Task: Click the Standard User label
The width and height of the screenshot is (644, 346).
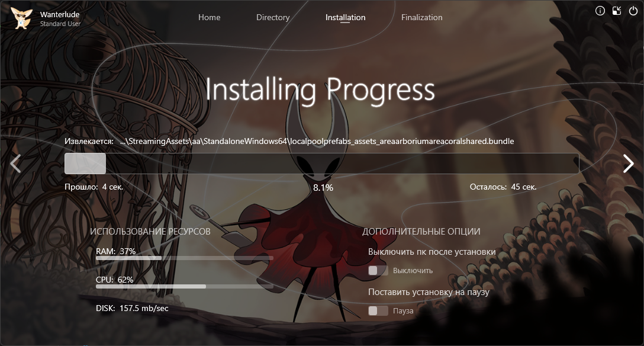Action: tap(60, 24)
